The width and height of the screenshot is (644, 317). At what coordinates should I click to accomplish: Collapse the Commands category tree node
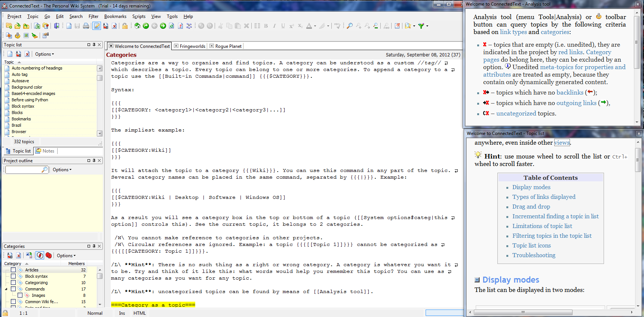[6, 289]
